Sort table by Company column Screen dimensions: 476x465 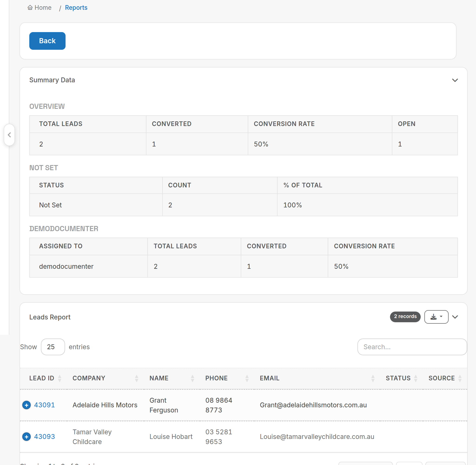[x=106, y=378]
